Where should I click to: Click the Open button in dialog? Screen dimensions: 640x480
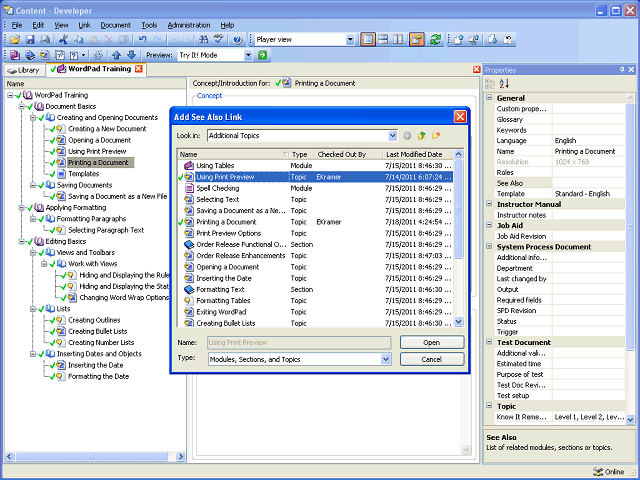pyautogui.click(x=432, y=342)
